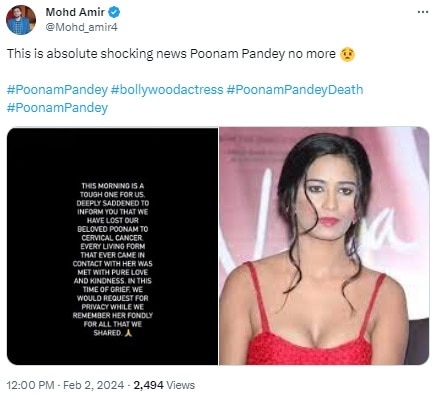
Task: Click 'Poonam Pandey no more' in tweet body
Action: point(263,54)
